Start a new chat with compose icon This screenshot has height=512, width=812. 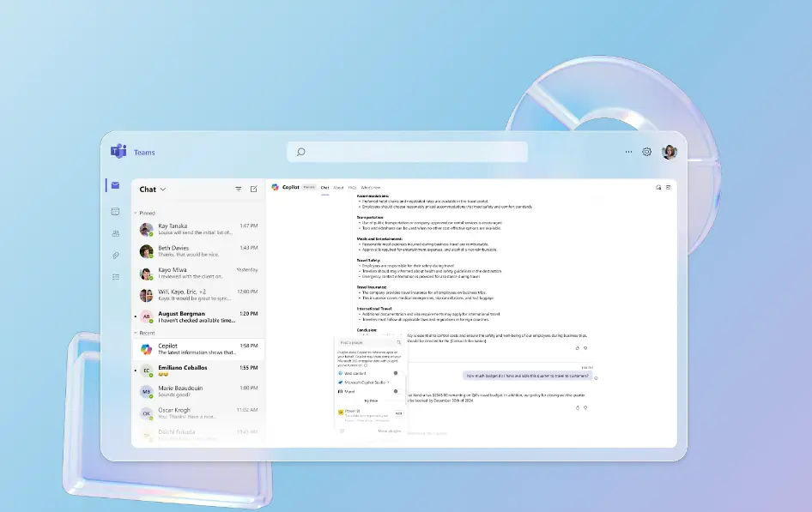(x=253, y=190)
